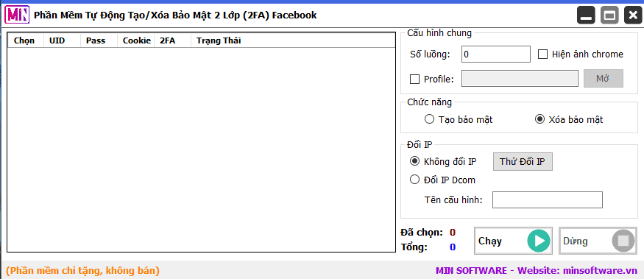Click the Mở button
644x279 pixels.
pos(604,79)
